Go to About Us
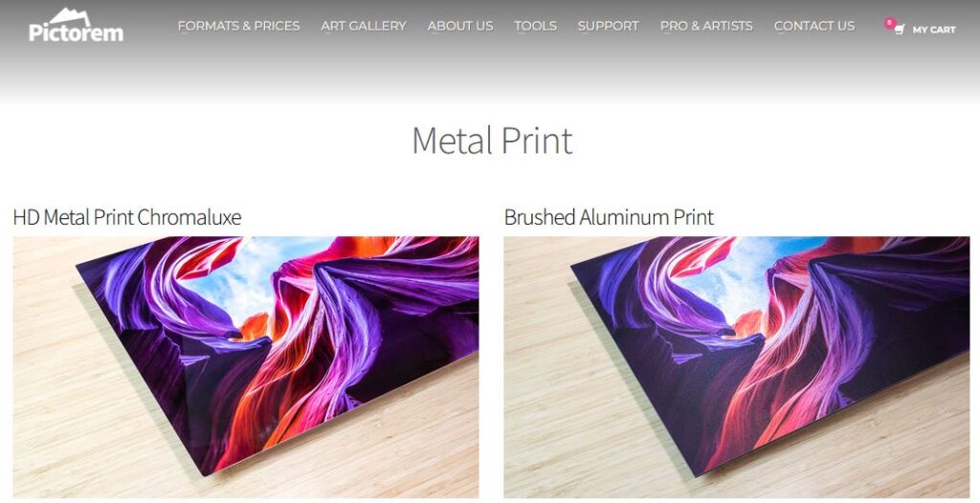This screenshot has width=980, height=503. click(460, 26)
